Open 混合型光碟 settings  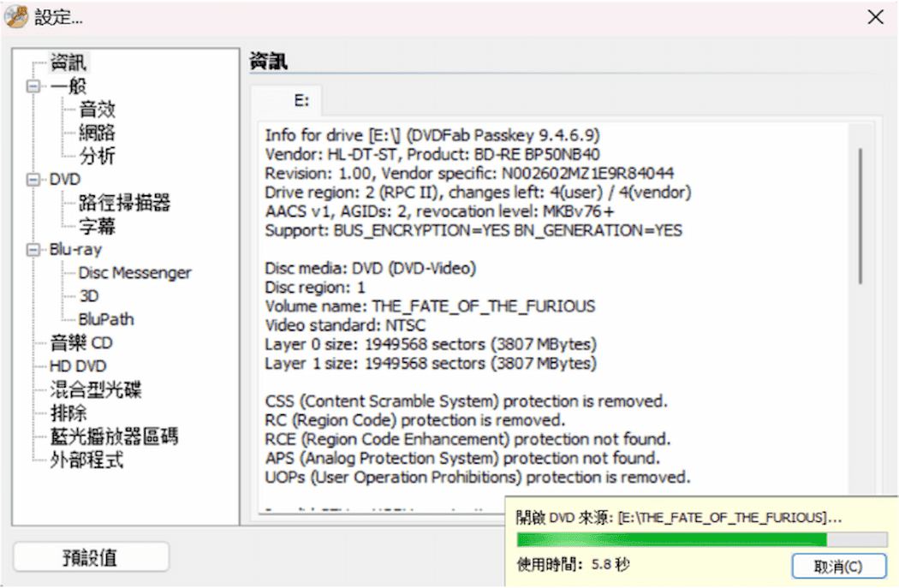95,389
